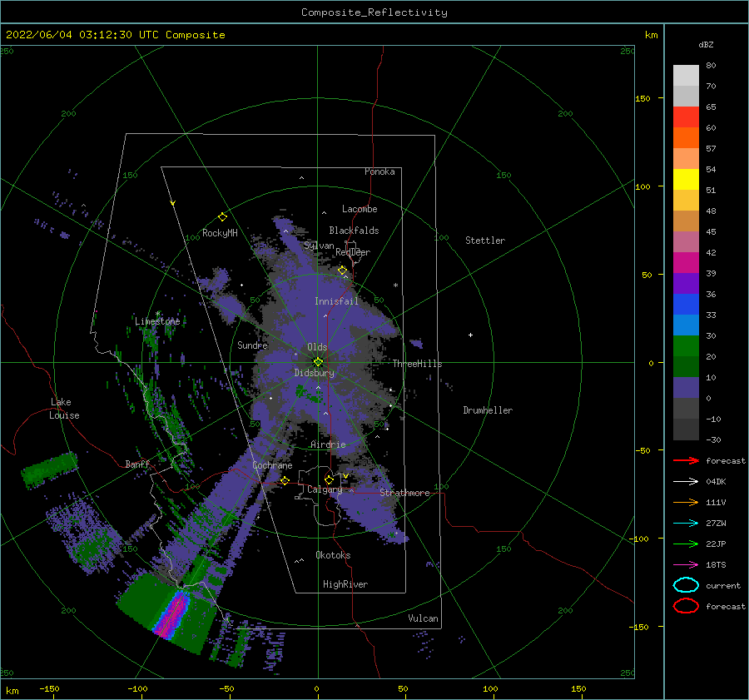Click the Drumheller town label

488,410
